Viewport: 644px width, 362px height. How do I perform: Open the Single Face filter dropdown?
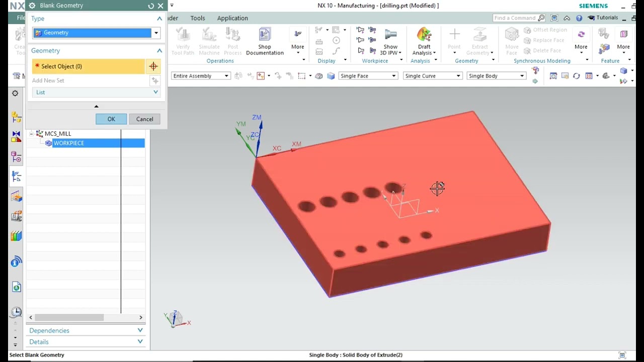[x=368, y=76]
